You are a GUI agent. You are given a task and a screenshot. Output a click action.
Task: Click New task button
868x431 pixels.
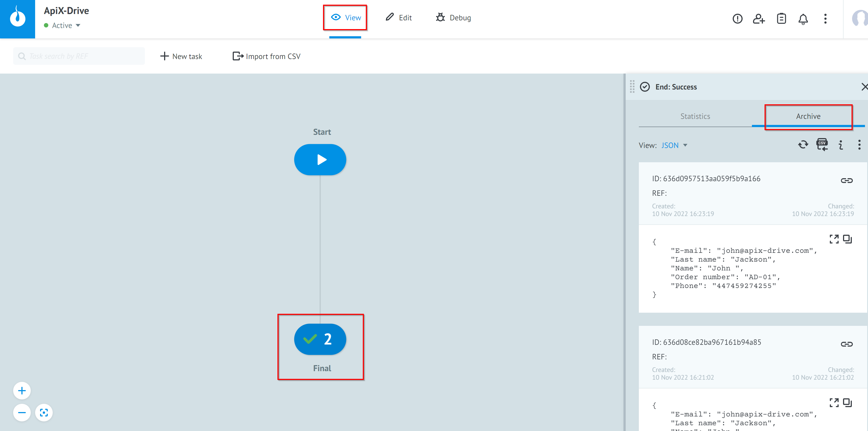181,56
